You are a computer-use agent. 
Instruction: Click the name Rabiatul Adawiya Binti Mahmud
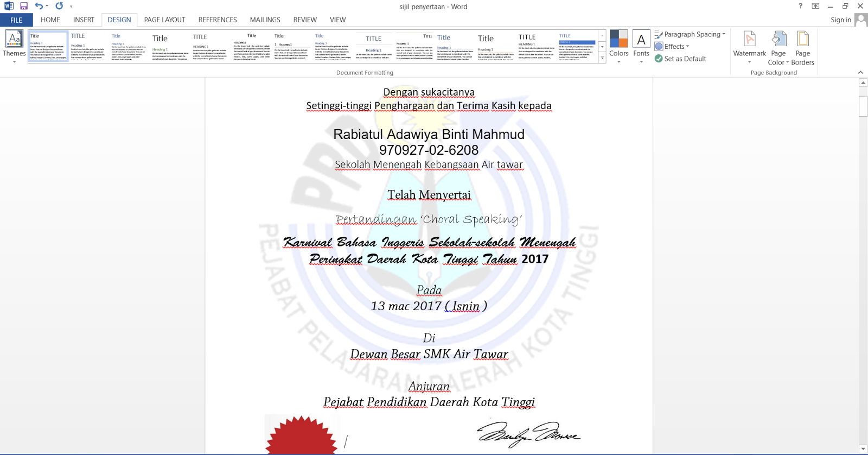pyautogui.click(x=429, y=134)
